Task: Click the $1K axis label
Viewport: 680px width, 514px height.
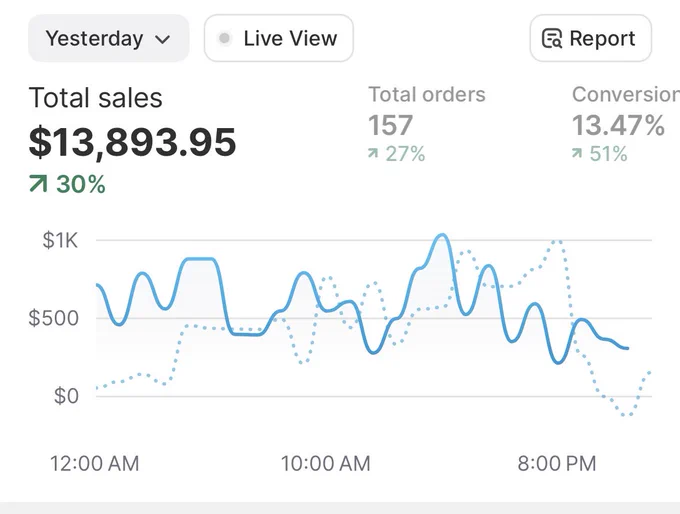Action: point(60,240)
